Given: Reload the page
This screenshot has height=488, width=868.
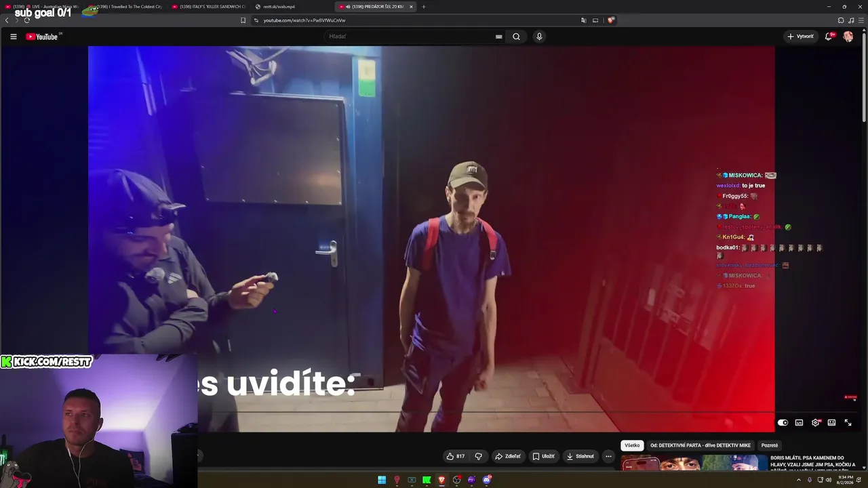Looking at the screenshot, I should 26,20.
